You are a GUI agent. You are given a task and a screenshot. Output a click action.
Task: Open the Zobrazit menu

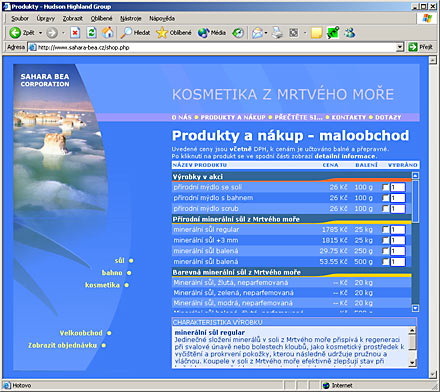click(72, 18)
